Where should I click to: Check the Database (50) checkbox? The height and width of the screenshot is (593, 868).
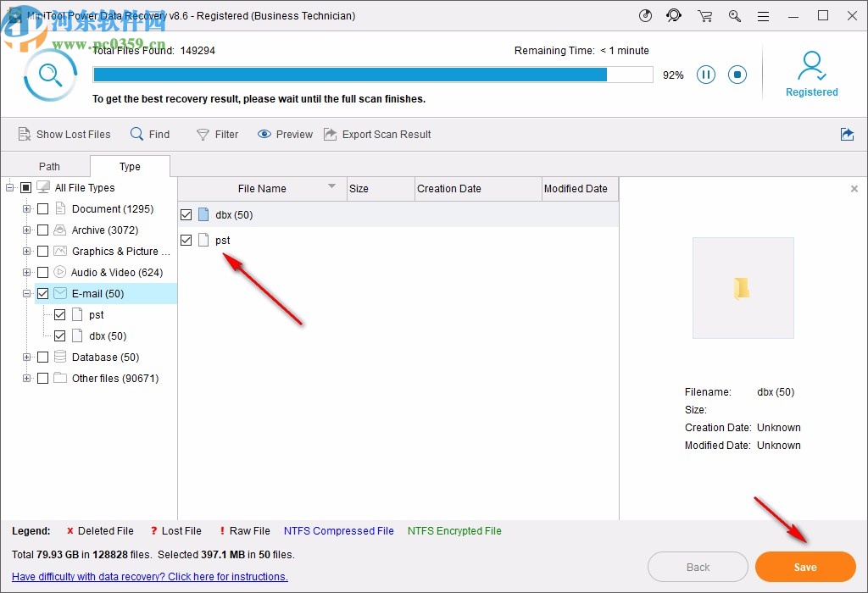click(42, 357)
